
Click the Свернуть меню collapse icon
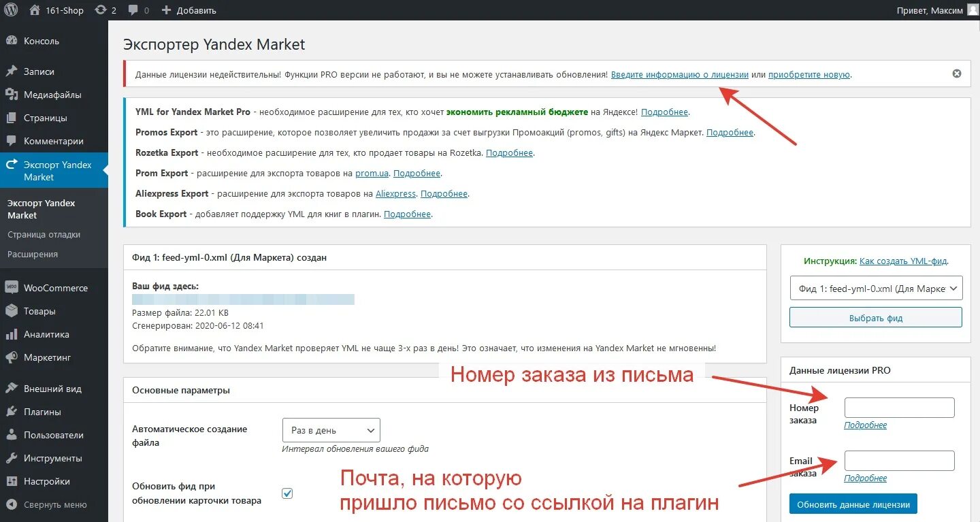(12, 504)
